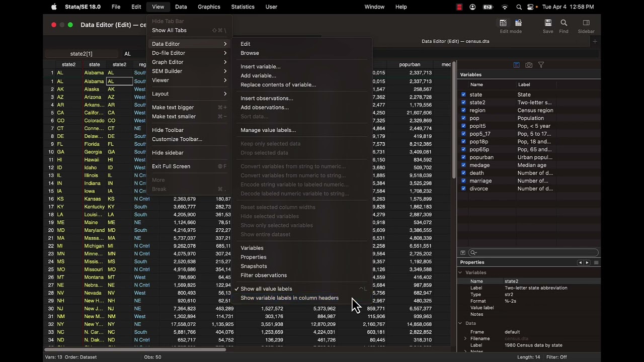This screenshot has width=644, height=362.
Task: Open the Properties panel hamburger menu
Action: 596,262
